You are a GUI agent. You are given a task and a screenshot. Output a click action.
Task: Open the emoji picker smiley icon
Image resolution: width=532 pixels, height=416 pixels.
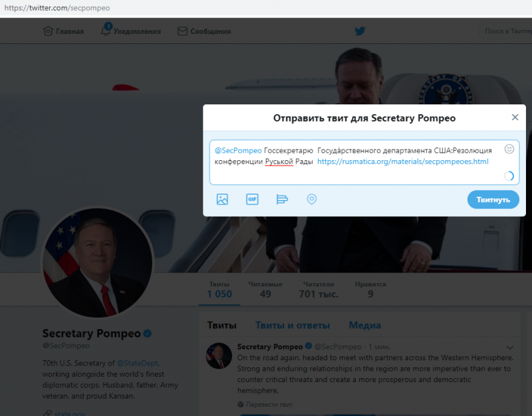[509, 149]
